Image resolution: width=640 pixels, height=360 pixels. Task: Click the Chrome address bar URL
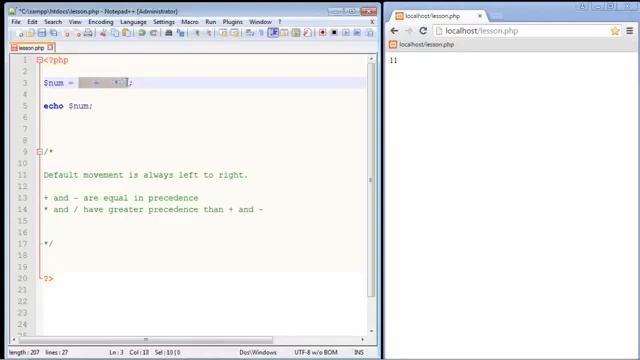482,31
